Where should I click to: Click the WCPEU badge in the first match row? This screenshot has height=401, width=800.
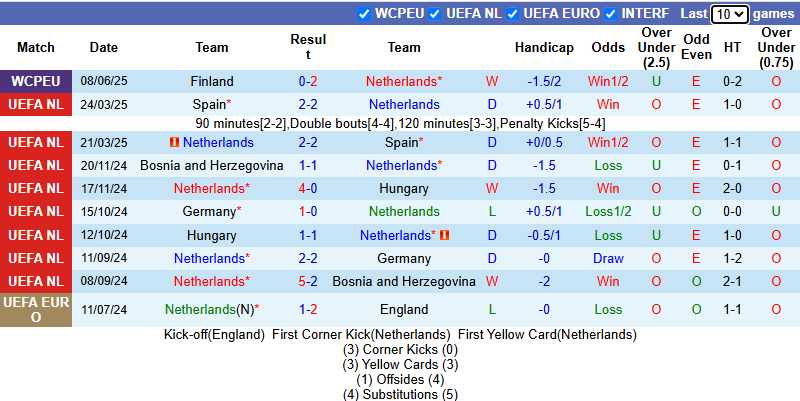click(36, 81)
